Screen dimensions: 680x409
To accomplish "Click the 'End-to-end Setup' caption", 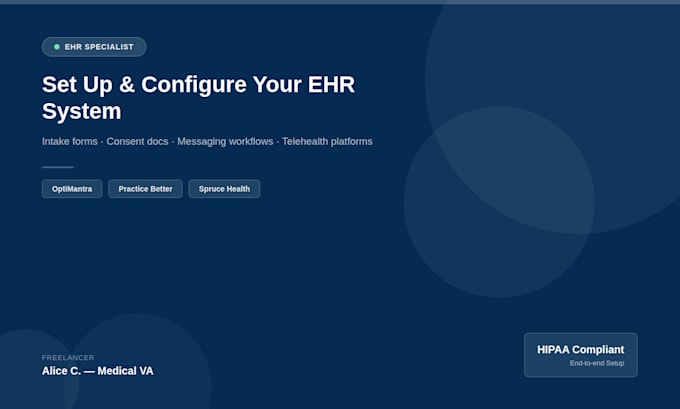I will pos(597,363).
